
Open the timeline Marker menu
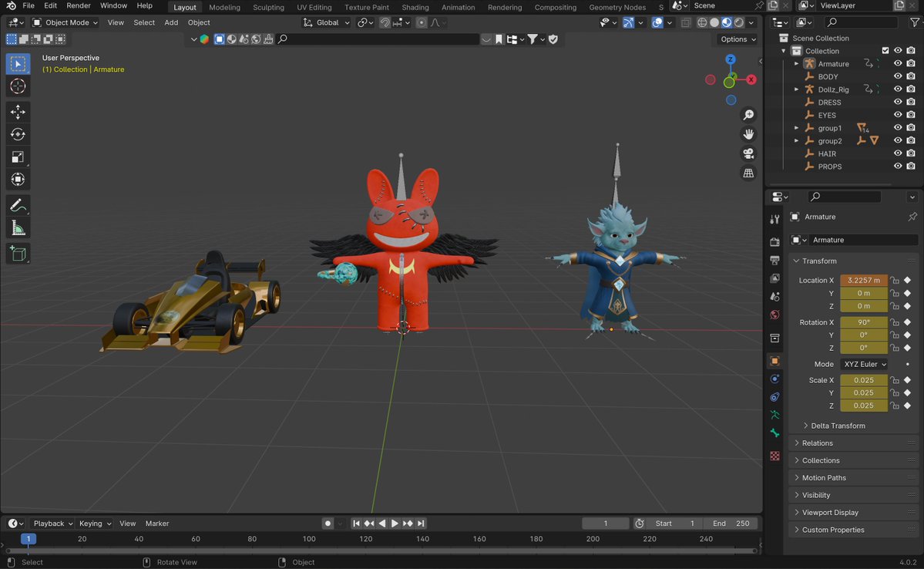pyautogui.click(x=156, y=524)
